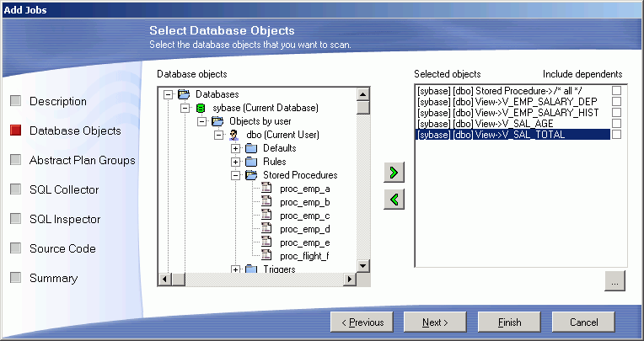The width and height of the screenshot is (644, 341).
Task: Click the Objects by user folder icon
Action: 217,121
